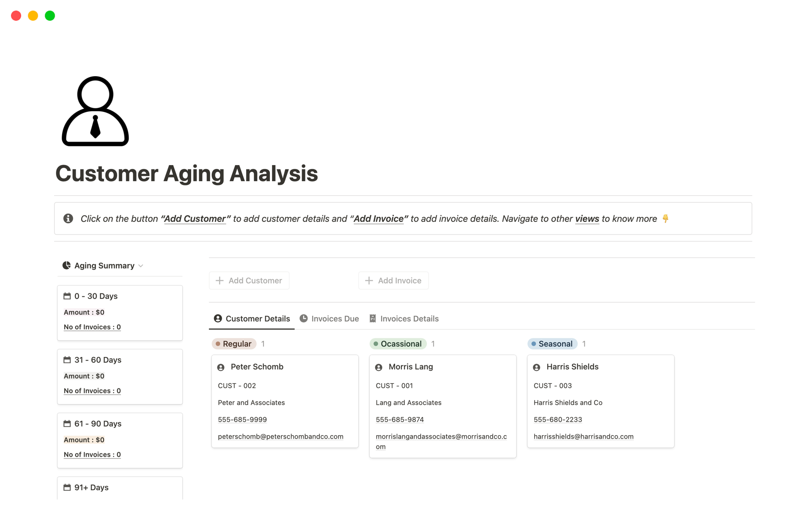
Task: Click the invoice icon next to Invoices Details
Action: coord(373,318)
